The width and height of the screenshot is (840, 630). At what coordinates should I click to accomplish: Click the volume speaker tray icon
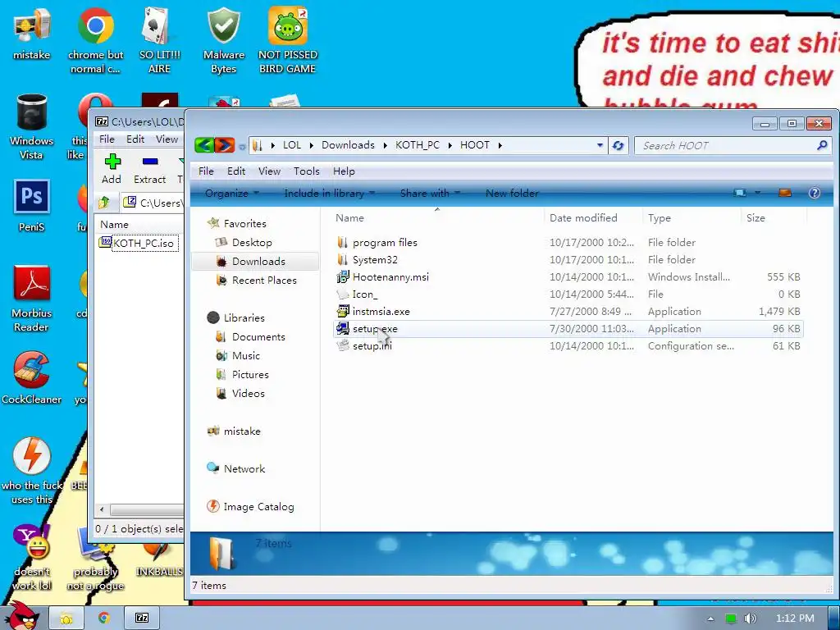click(x=750, y=619)
